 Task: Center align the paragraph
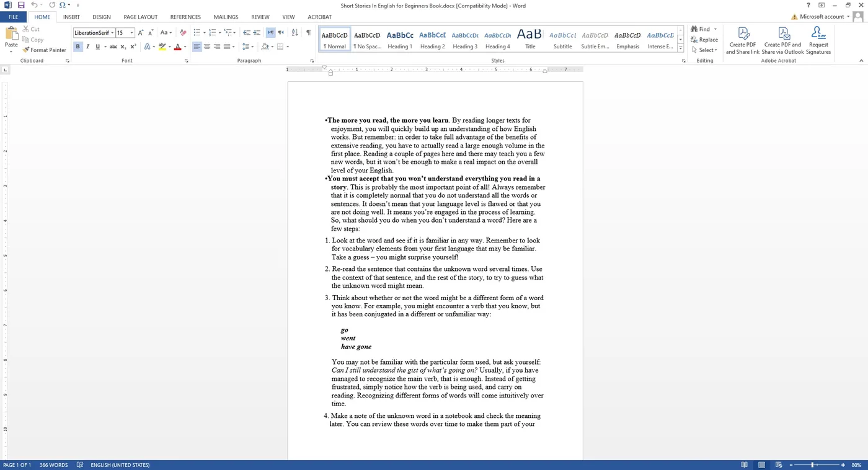[x=207, y=47]
